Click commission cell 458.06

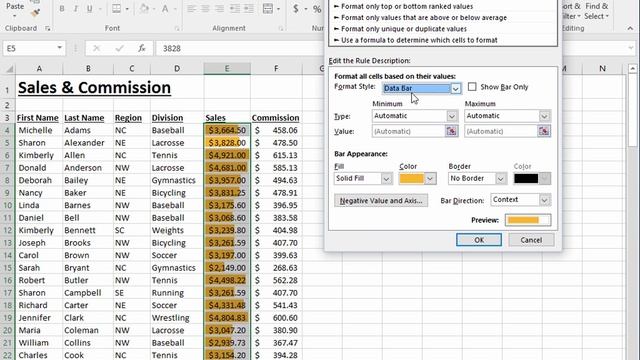tap(276, 130)
